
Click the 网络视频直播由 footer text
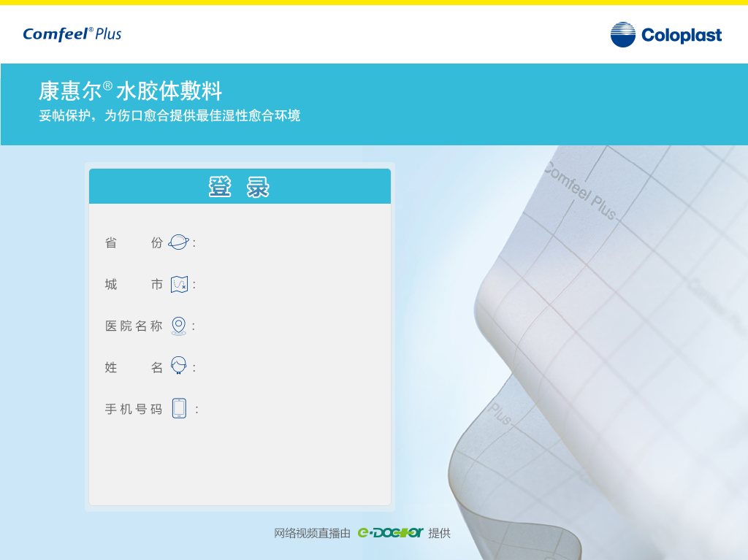click(313, 533)
